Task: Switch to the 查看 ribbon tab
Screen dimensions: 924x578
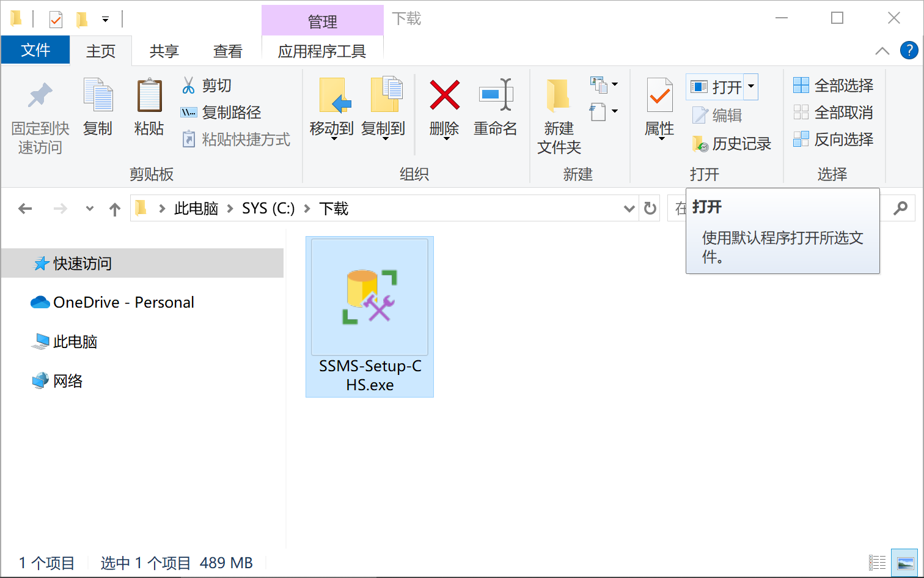Action: [227, 51]
